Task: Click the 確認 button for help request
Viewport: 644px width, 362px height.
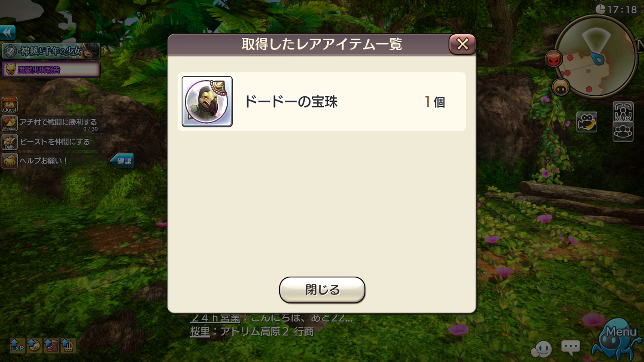Action: (123, 161)
